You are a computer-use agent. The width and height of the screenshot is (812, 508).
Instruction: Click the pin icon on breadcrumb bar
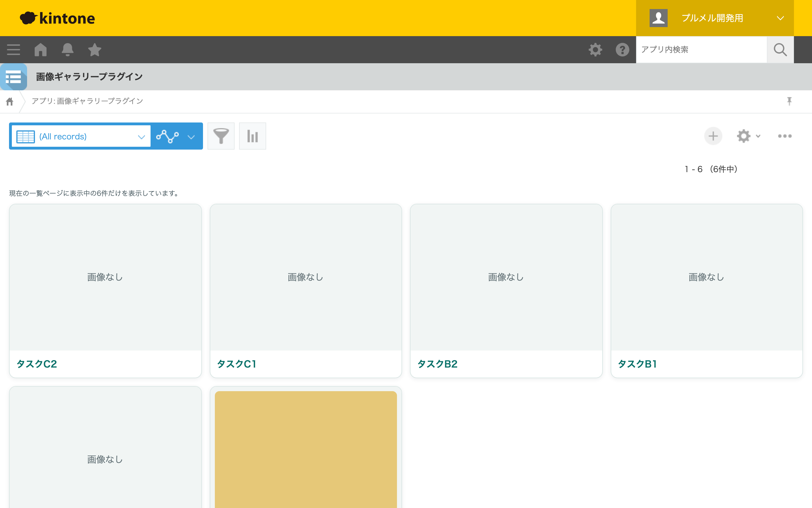coord(789,101)
